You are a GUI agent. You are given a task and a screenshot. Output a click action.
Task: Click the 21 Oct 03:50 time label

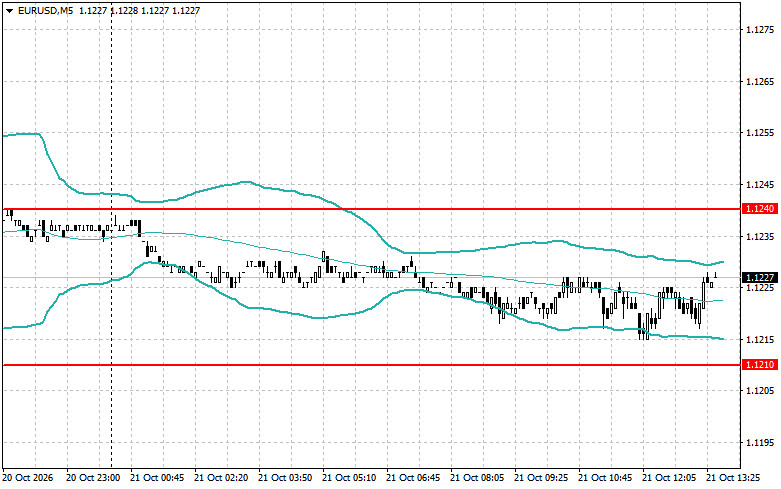(285, 478)
